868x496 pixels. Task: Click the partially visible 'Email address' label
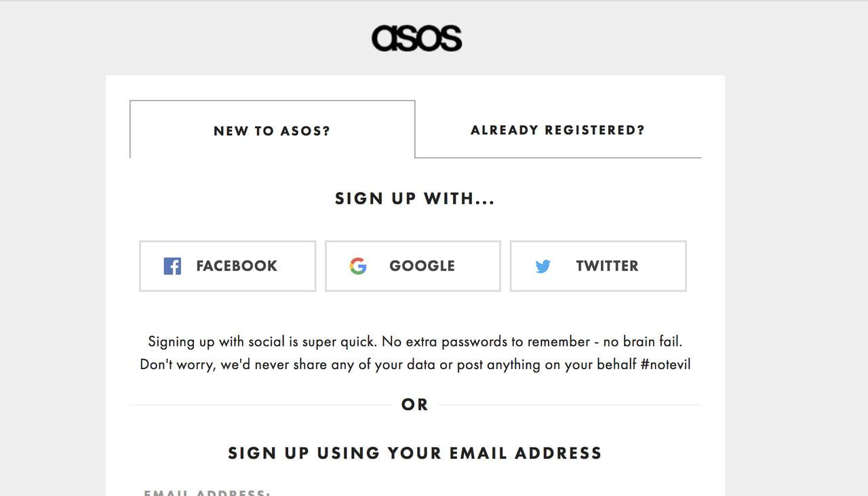click(208, 493)
